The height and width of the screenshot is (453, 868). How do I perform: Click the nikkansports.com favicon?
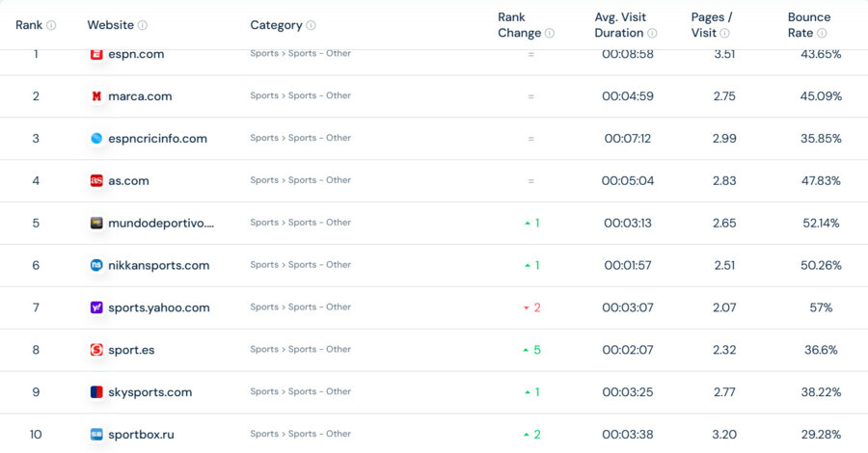pos(96,265)
